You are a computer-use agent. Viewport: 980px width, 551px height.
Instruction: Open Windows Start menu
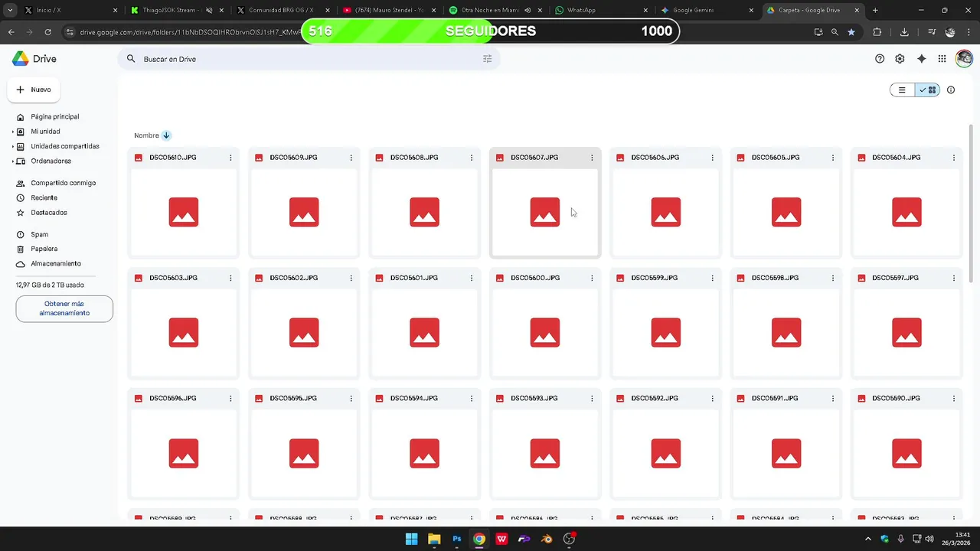[x=411, y=539]
